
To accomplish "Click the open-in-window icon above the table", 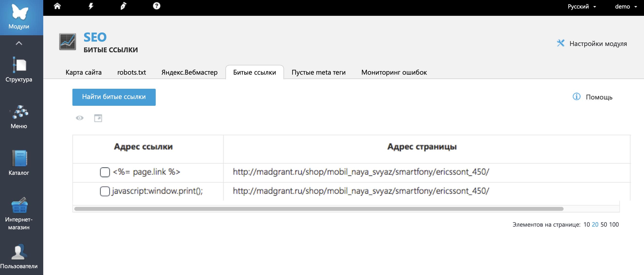I will pyautogui.click(x=98, y=118).
